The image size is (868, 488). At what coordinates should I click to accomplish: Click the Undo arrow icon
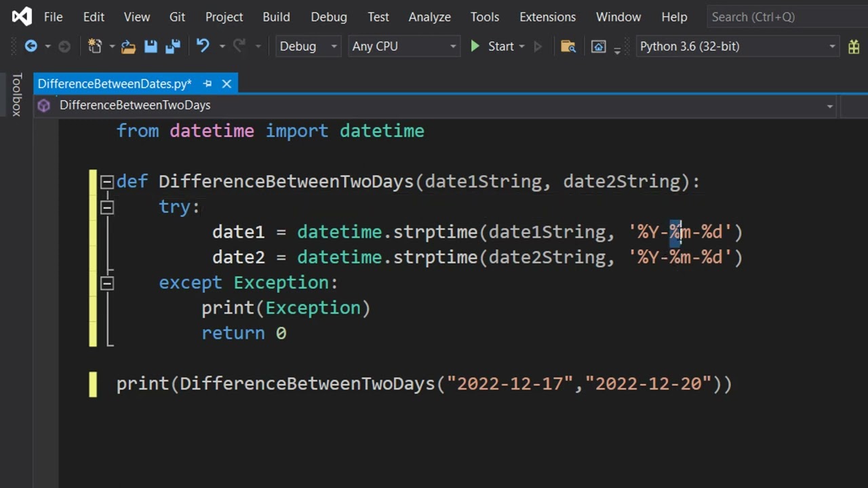(203, 46)
